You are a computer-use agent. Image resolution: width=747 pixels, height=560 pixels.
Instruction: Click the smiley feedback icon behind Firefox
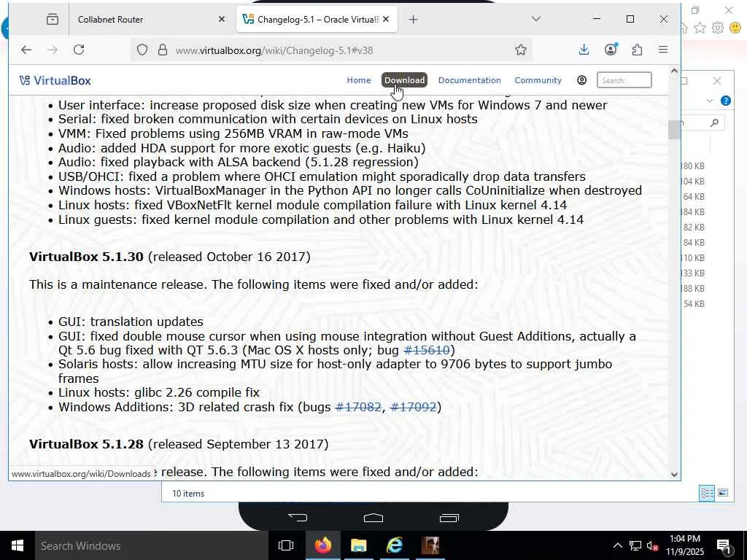point(735,28)
